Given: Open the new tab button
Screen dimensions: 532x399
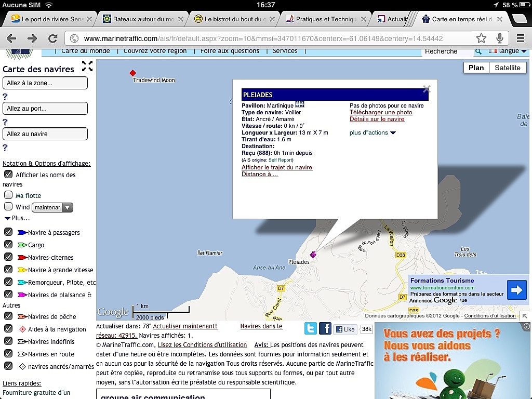Looking at the screenshot, I should (x=519, y=19).
